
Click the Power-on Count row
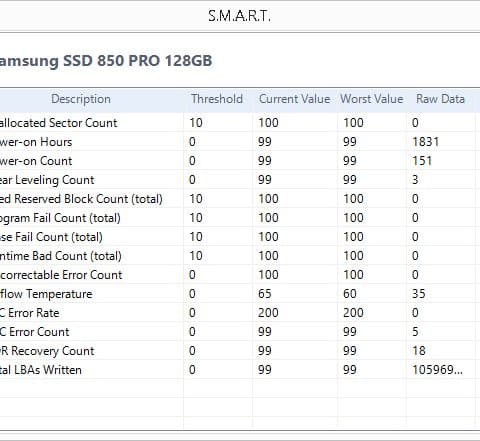(237, 161)
